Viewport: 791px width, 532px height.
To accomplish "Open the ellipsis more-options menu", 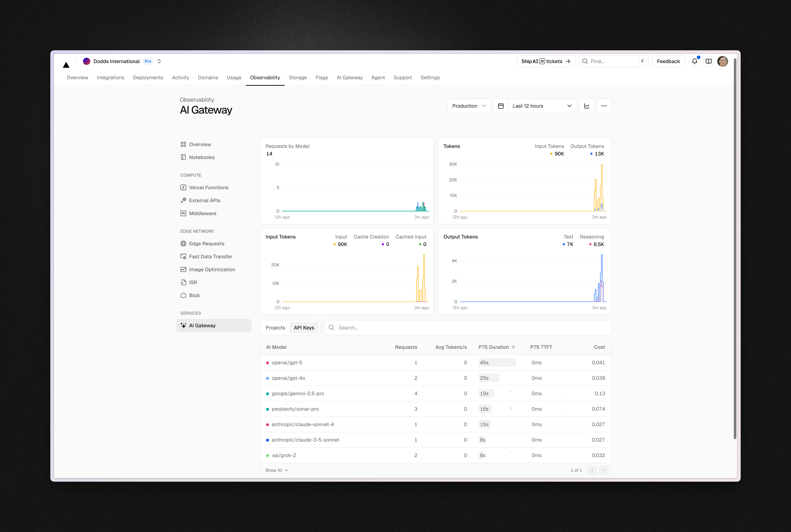I will (604, 106).
